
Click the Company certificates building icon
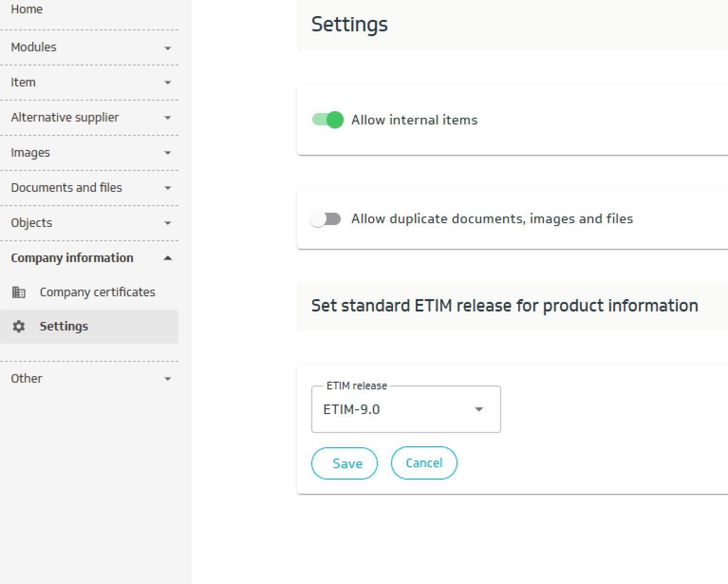[x=19, y=292]
